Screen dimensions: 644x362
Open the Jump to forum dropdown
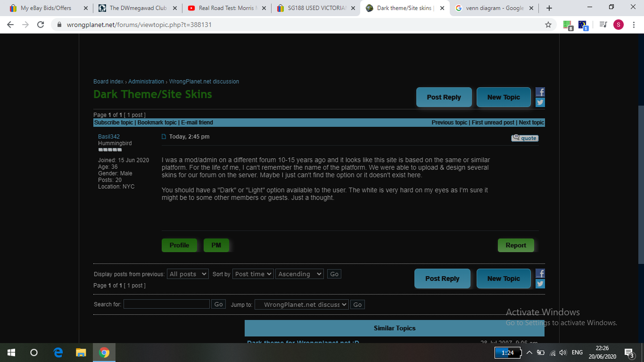click(x=301, y=304)
